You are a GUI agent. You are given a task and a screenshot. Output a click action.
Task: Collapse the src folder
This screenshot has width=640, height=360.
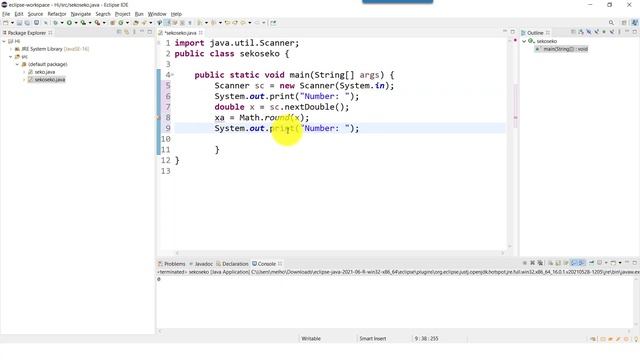coord(11,57)
